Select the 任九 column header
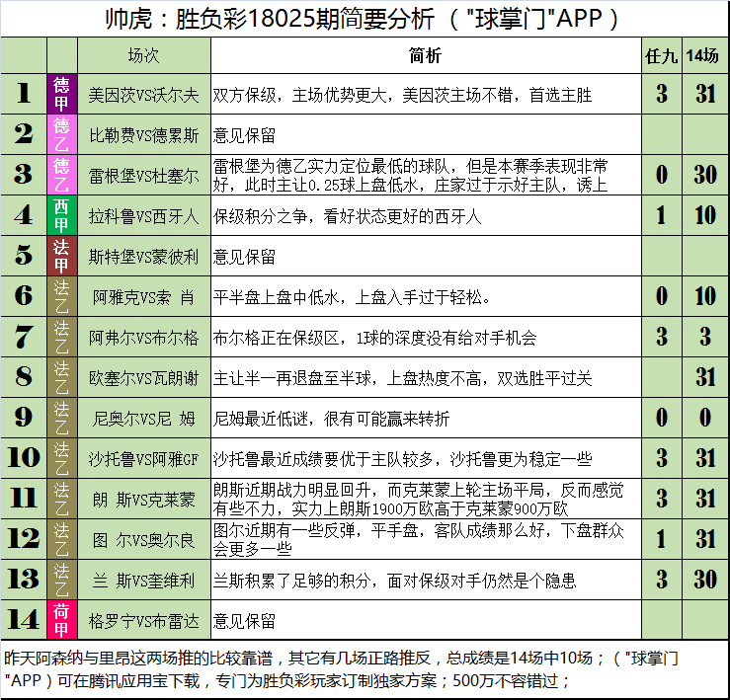The height and width of the screenshot is (700, 730). click(x=662, y=56)
